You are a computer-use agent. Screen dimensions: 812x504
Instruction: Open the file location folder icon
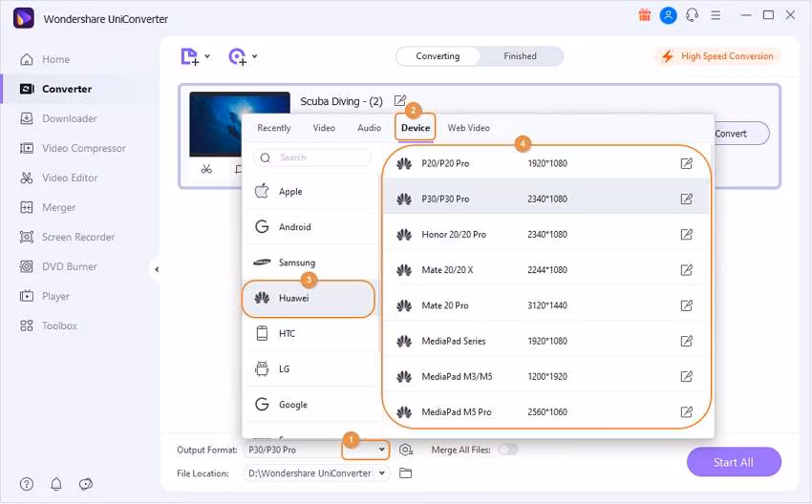(x=405, y=472)
